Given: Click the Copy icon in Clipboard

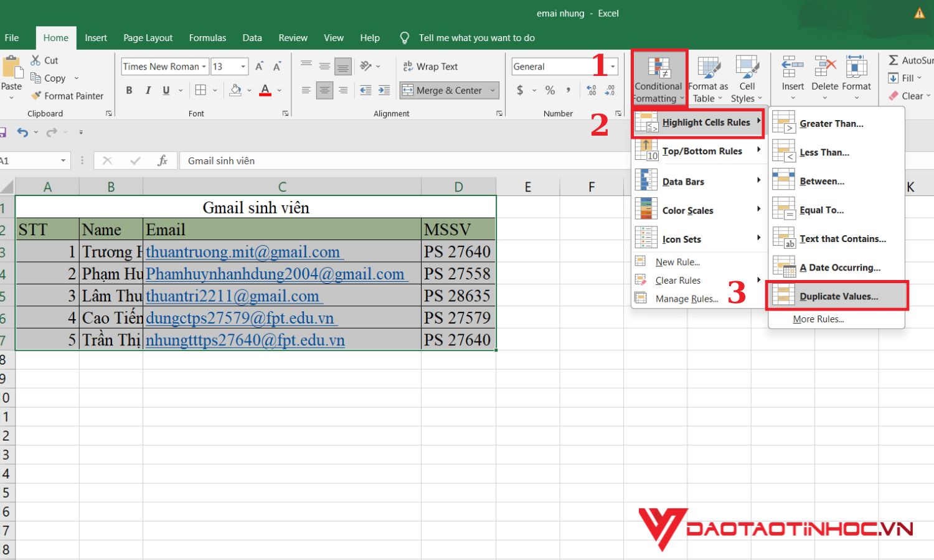Looking at the screenshot, I should (35, 78).
